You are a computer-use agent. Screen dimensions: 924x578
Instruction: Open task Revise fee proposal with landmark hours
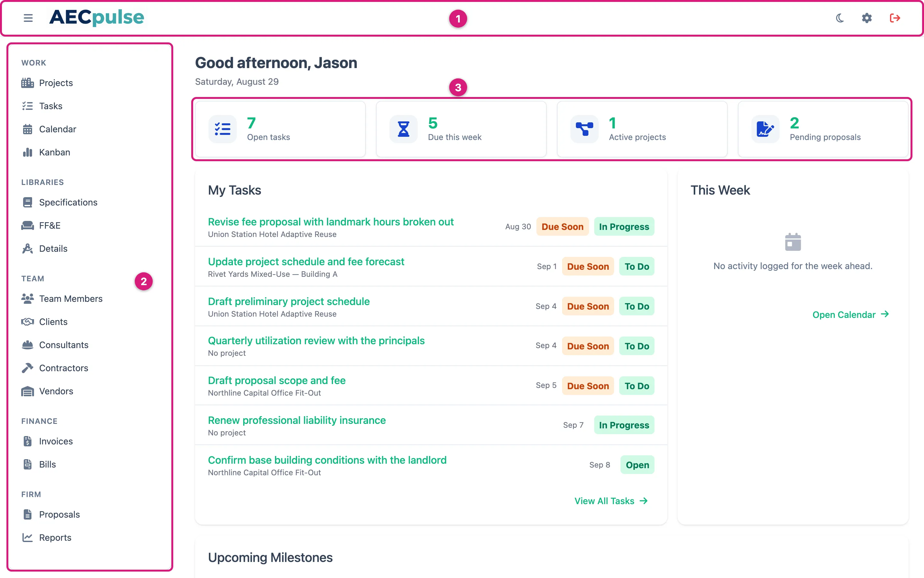click(331, 222)
